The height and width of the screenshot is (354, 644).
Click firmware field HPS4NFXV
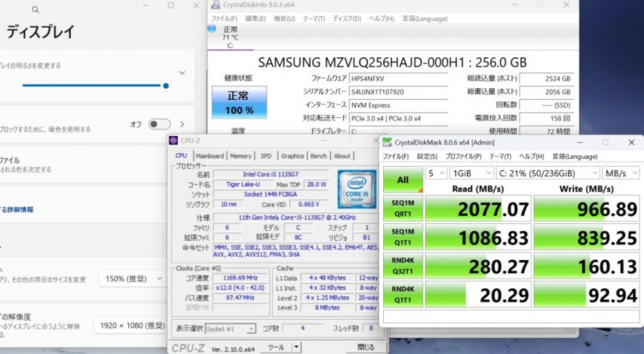398,79
